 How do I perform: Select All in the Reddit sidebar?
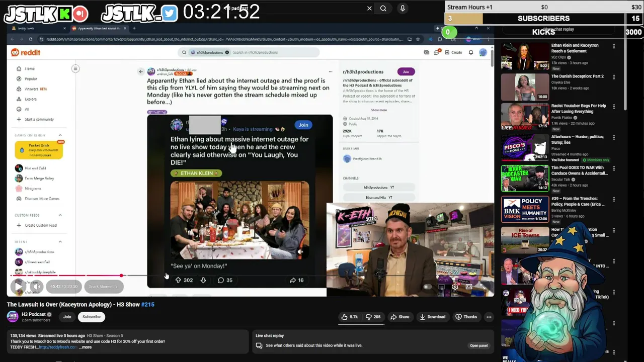[23, 109]
